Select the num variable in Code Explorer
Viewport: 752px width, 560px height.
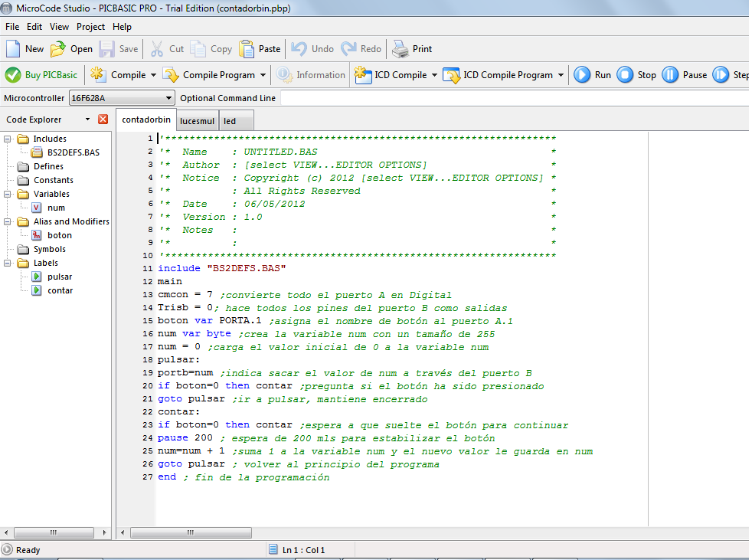pyautogui.click(x=56, y=208)
